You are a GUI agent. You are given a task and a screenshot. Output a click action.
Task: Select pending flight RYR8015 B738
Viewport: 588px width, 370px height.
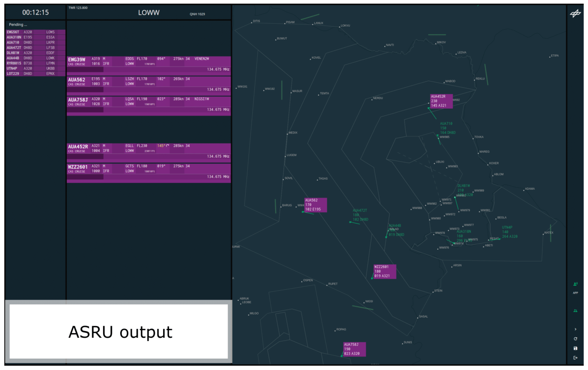click(35, 63)
